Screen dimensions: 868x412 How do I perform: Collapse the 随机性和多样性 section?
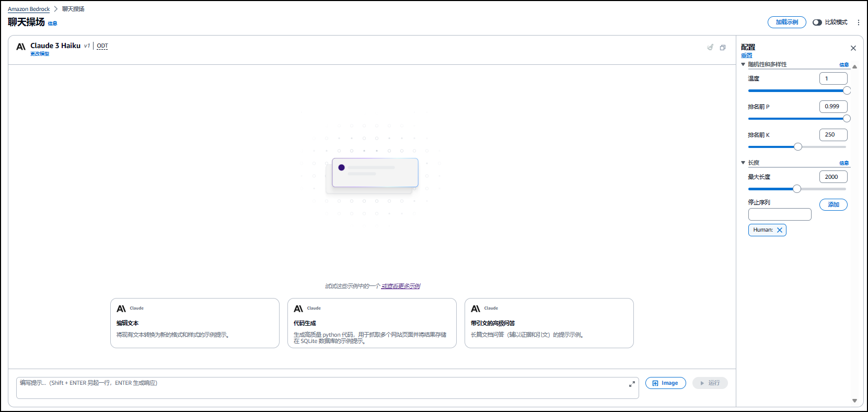click(x=743, y=64)
